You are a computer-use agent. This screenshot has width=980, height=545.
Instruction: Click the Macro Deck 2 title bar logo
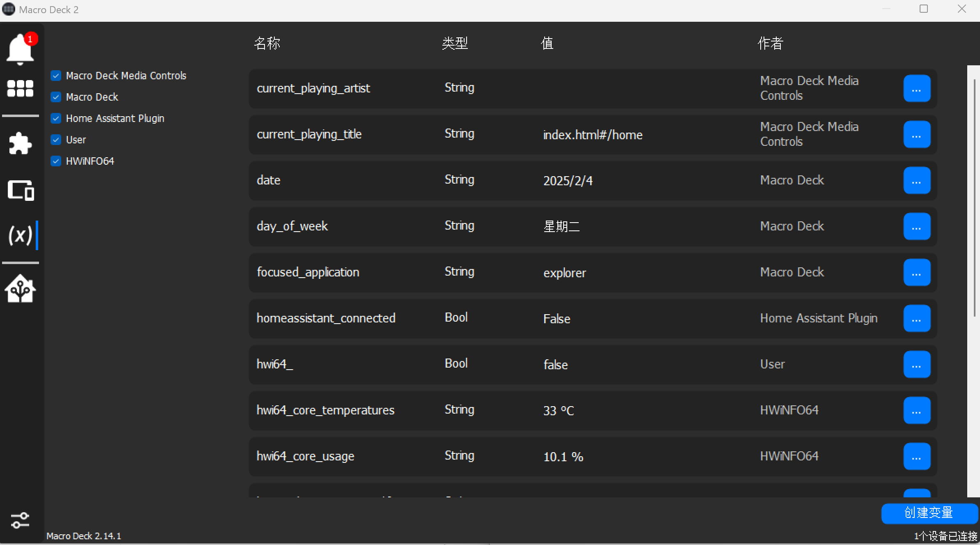[9, 9]
